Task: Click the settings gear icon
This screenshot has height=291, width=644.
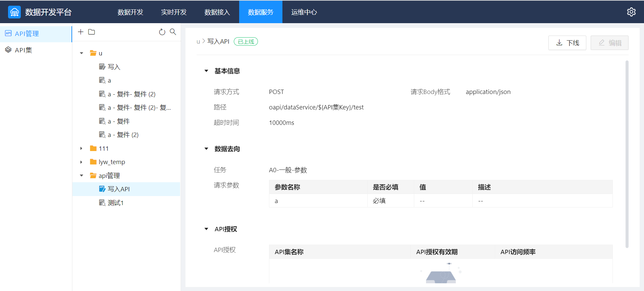Action: (631, 12)
